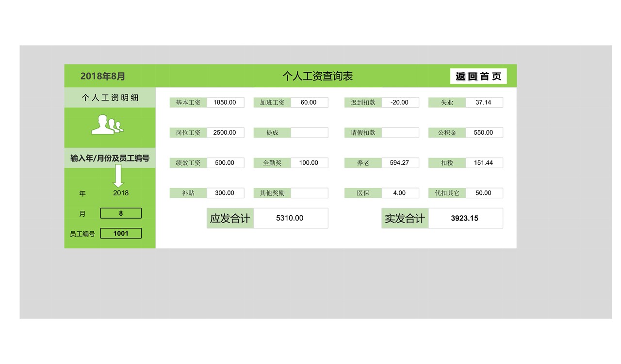Click the 返回首页 button
The height and width of the screenshot is (364, 621).
(x=478, y=76)
